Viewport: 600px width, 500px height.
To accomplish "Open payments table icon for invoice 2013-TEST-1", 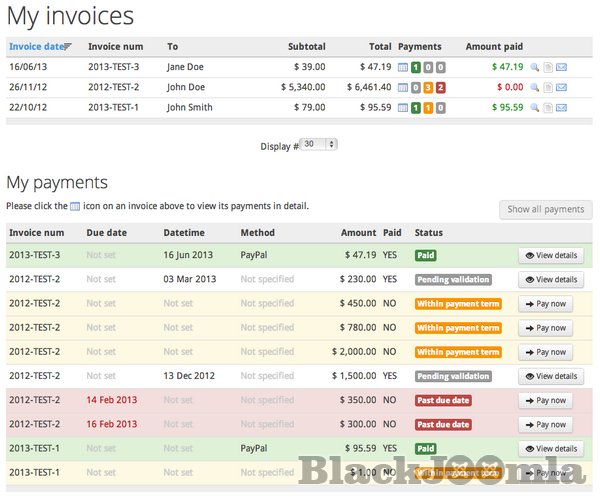I will point(403,107).
